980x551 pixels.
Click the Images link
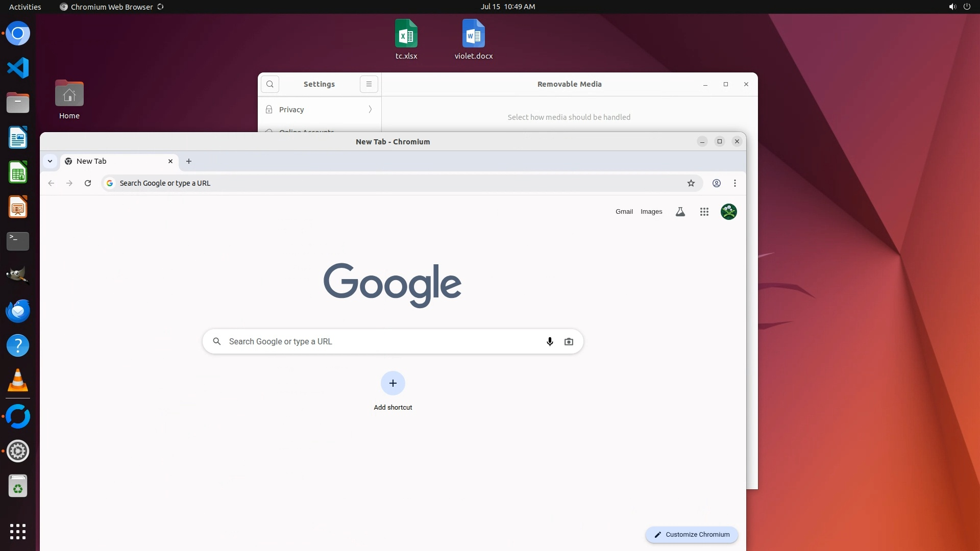(x=651, y=212)
